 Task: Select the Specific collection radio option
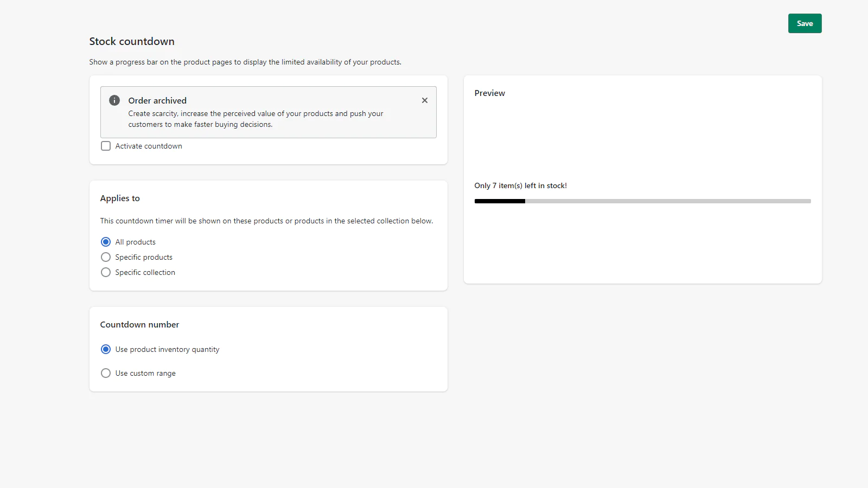coord(106,272)
